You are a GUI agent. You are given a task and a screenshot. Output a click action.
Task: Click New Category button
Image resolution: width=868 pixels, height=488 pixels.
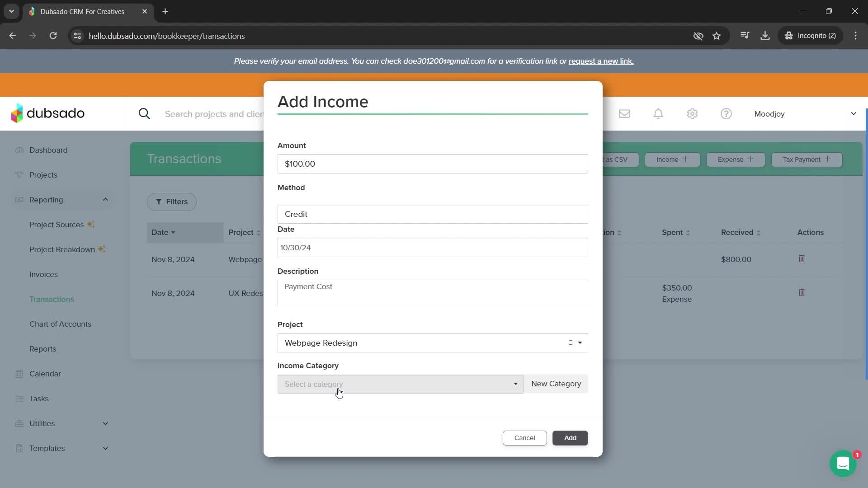pyautogui.click(x=556, y=384)
